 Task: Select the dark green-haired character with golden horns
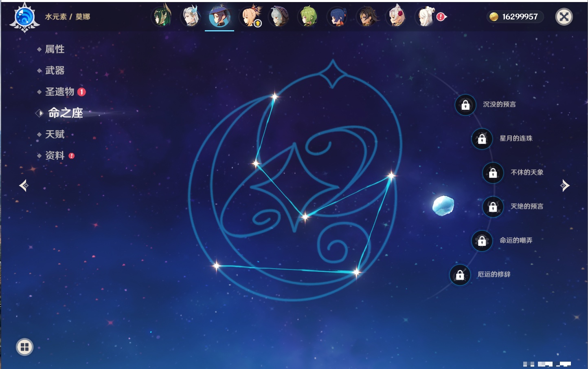point(162,17)
